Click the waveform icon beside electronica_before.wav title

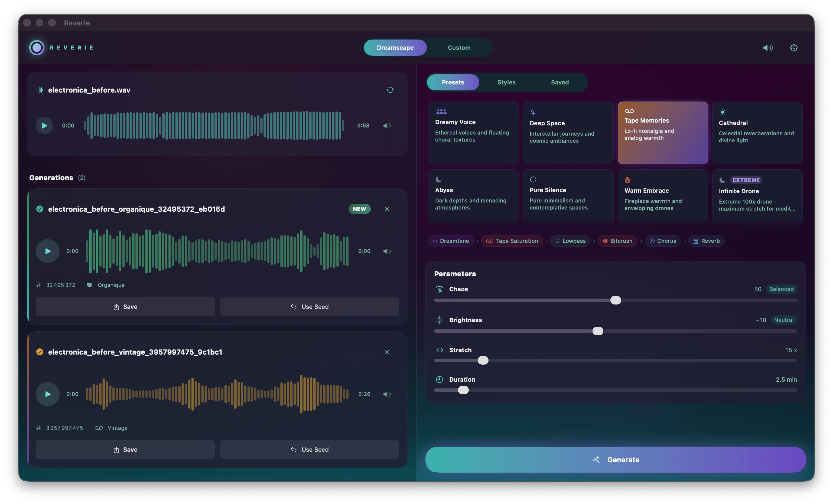40,90
